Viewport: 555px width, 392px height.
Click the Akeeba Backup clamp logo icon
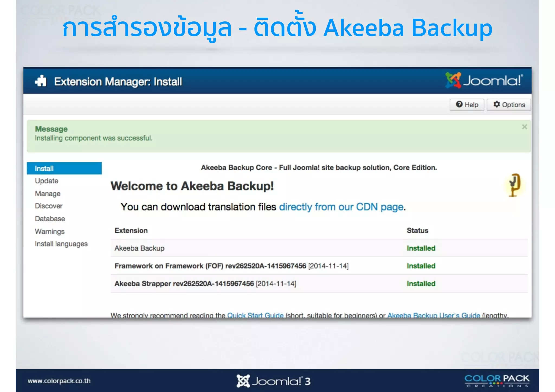click(x=514, y=185)
